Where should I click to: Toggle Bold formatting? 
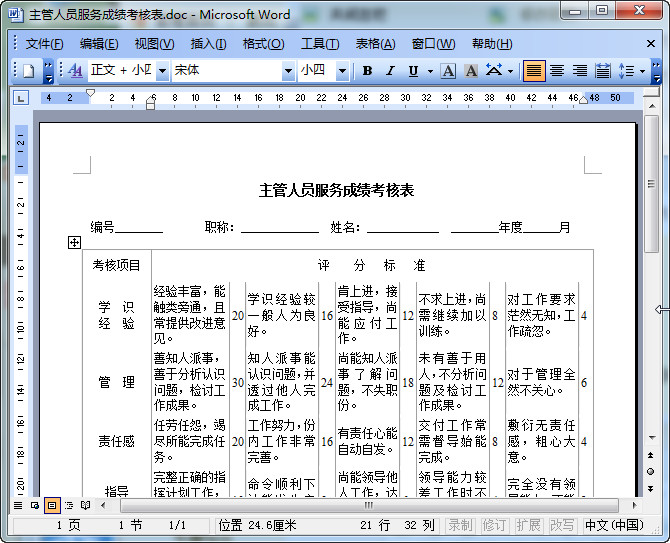tap(367, 71)
